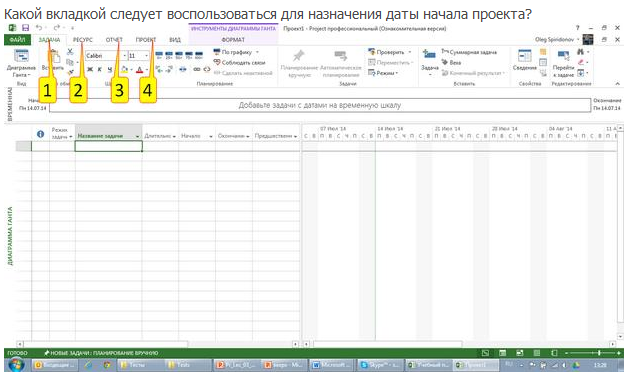The image size is (626, 381).
Task: Click the Find binoculars icon
Action: (581, 52)
